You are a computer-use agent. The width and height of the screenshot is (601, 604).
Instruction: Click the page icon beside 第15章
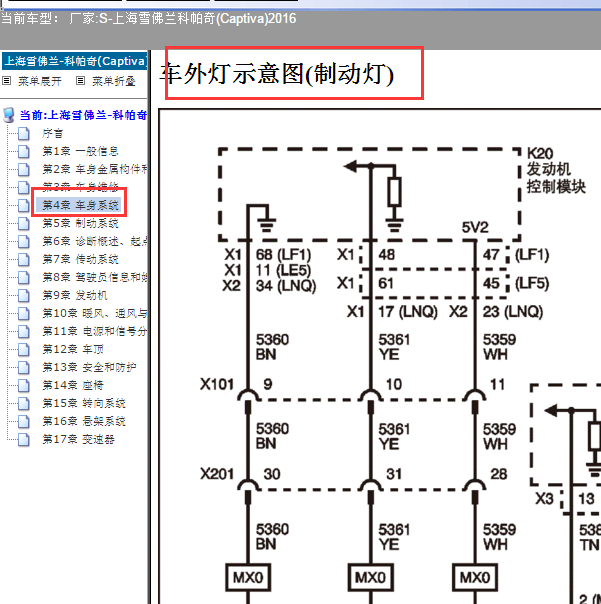pyautogui.click(x=24, y=403)
